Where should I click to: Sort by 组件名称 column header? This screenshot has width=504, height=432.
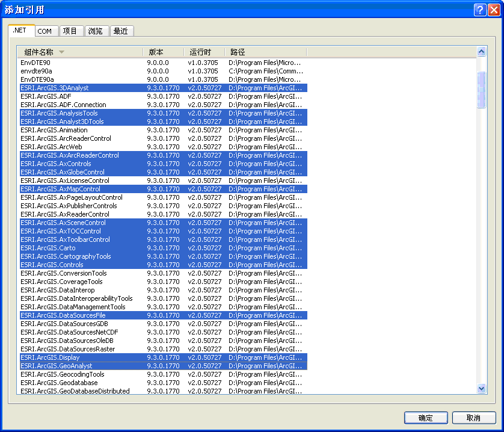point(81,52)
